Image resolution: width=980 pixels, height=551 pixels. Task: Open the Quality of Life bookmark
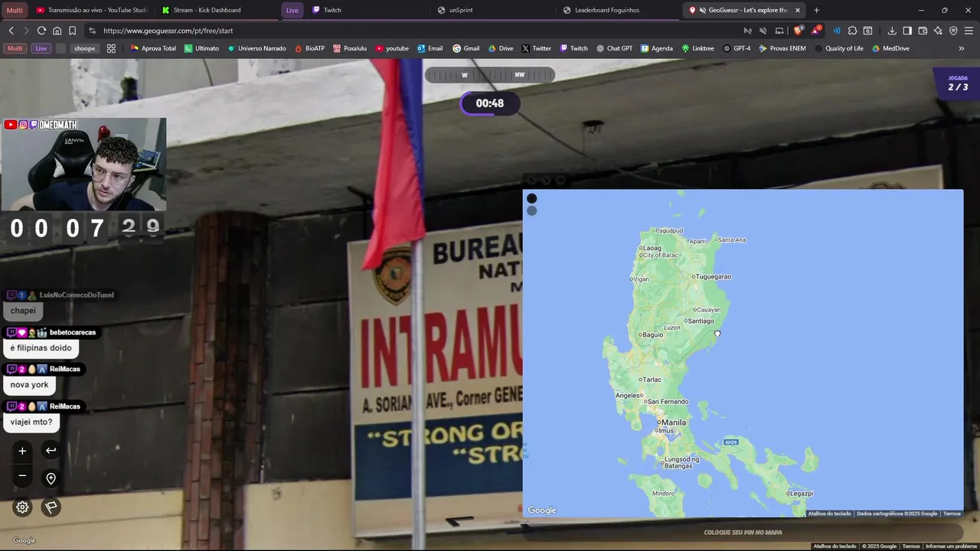point(838,48)
